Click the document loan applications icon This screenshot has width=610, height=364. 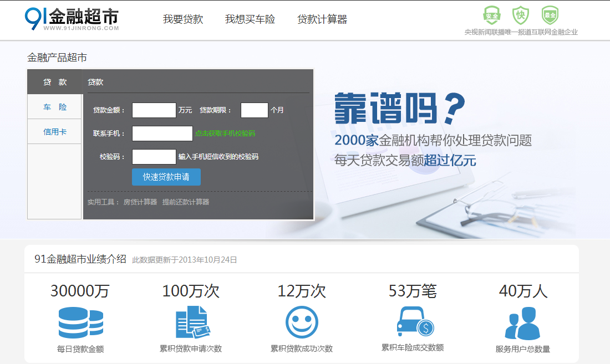click(192, 322)
